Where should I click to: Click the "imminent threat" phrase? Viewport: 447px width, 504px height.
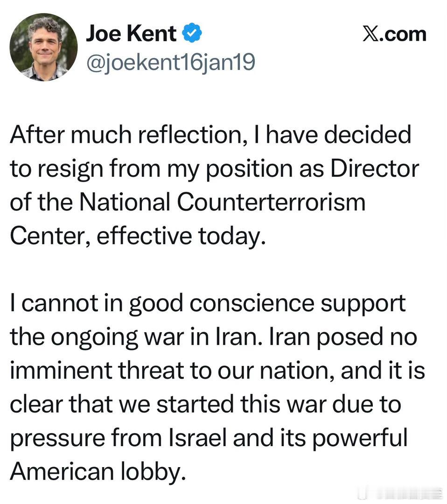[x=91, y=371]
